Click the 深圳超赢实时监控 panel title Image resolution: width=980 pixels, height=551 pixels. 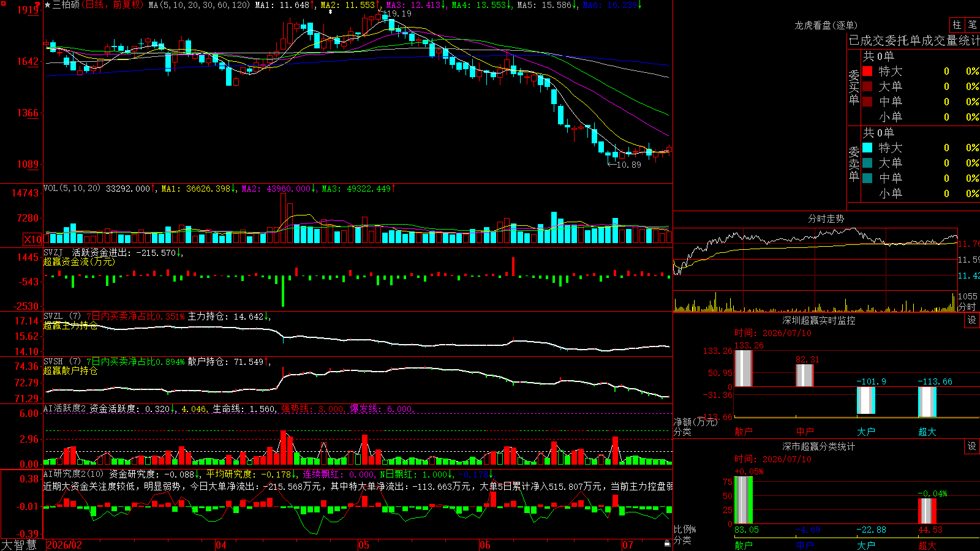[819, 320]
